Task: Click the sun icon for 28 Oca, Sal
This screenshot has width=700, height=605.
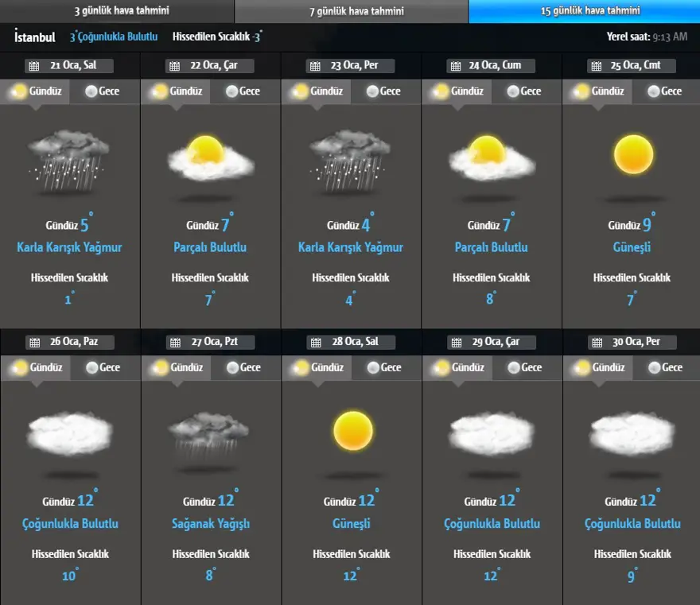Action: (x=352, y=431)
